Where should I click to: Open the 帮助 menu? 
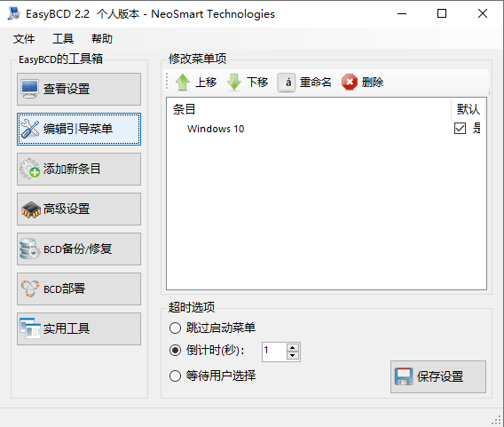(x=102, y=39)
